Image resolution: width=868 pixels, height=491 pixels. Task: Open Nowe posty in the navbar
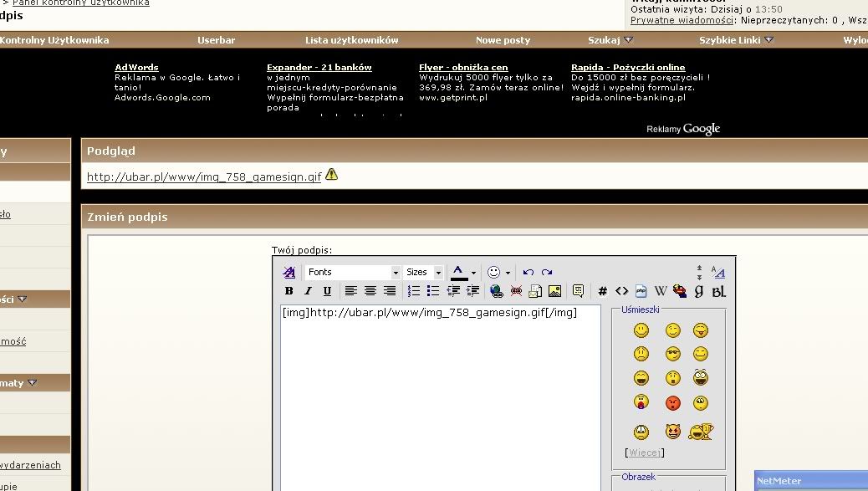503,40
